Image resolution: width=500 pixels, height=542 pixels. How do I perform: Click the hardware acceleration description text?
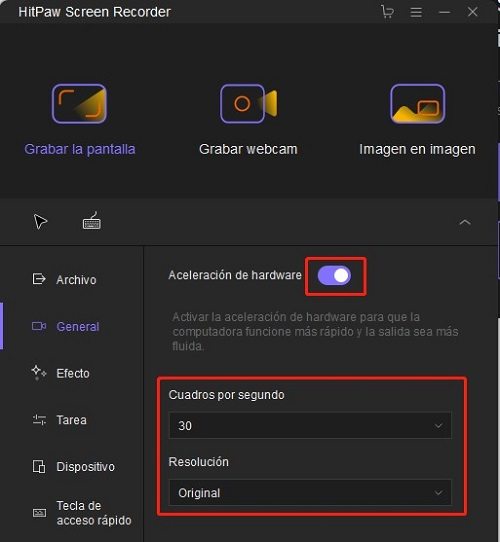click(x=315, y=331)
